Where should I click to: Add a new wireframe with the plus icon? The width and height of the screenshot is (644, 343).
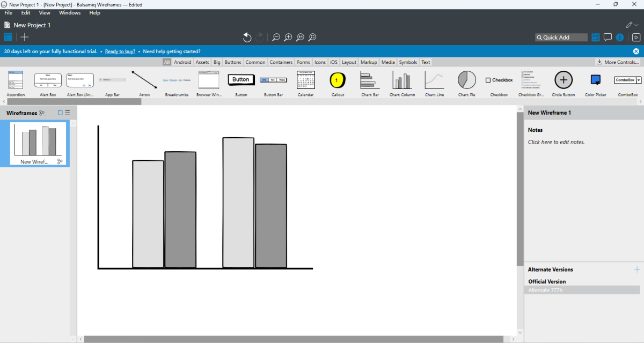[x=24, y=37]
